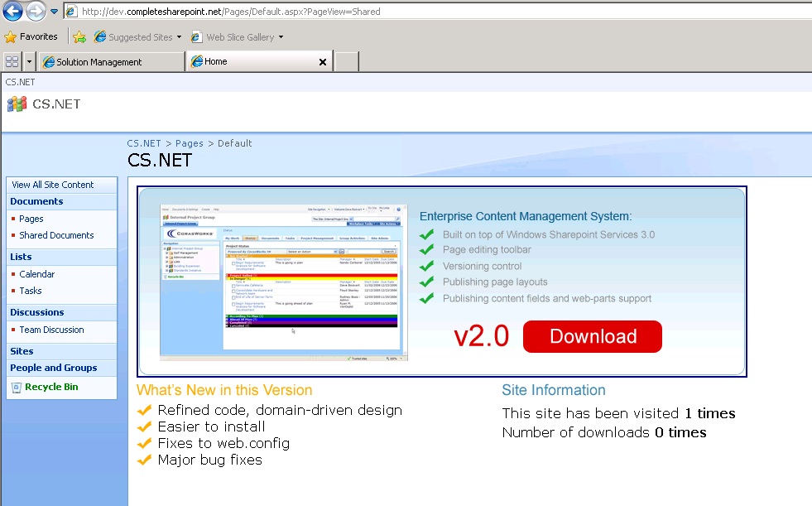Open the Sites heading link
The height and width of the screenshot is (506, 812).
22,351
